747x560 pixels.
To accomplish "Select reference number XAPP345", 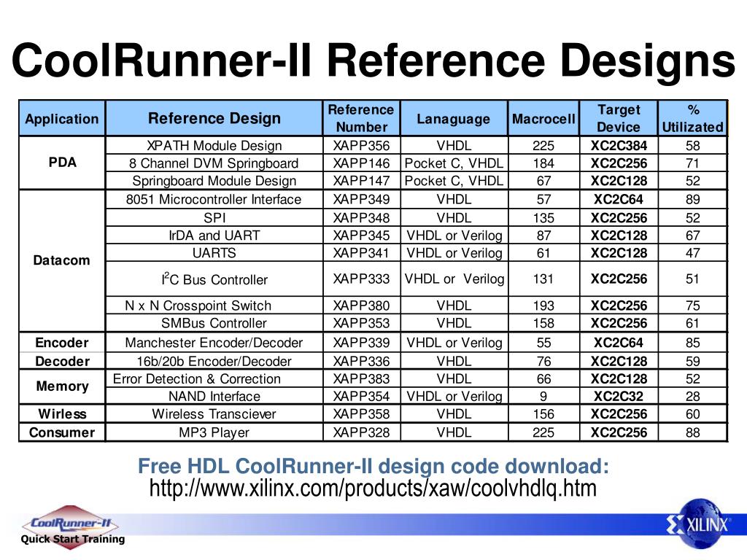I will [x=362, y=236].
